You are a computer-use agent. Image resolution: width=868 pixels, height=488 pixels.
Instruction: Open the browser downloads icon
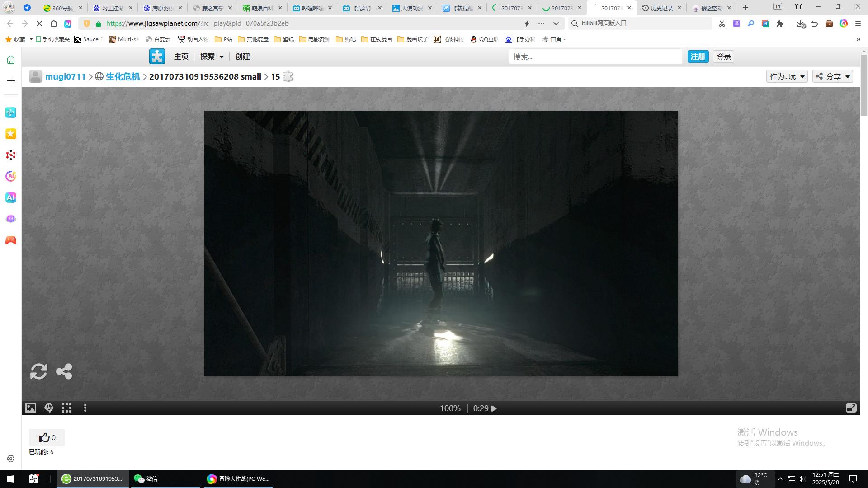click(x=801, y=23)
